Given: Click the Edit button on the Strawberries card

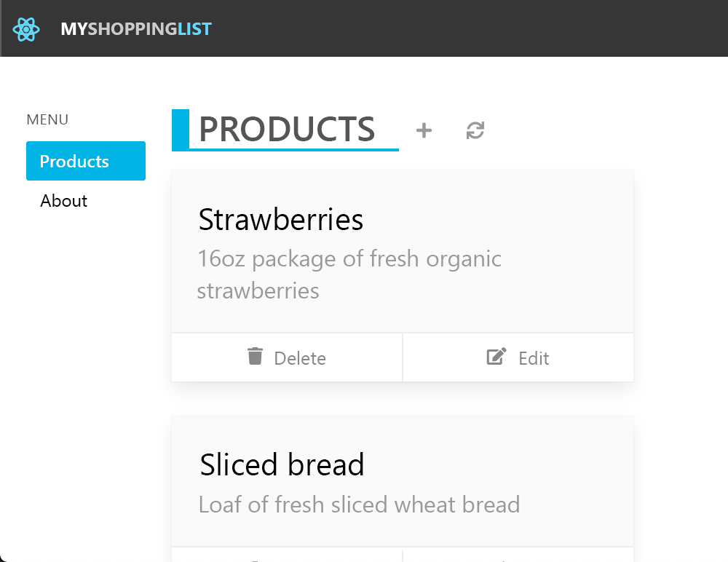Looking at the screenshot, I should tap(518, 357).
